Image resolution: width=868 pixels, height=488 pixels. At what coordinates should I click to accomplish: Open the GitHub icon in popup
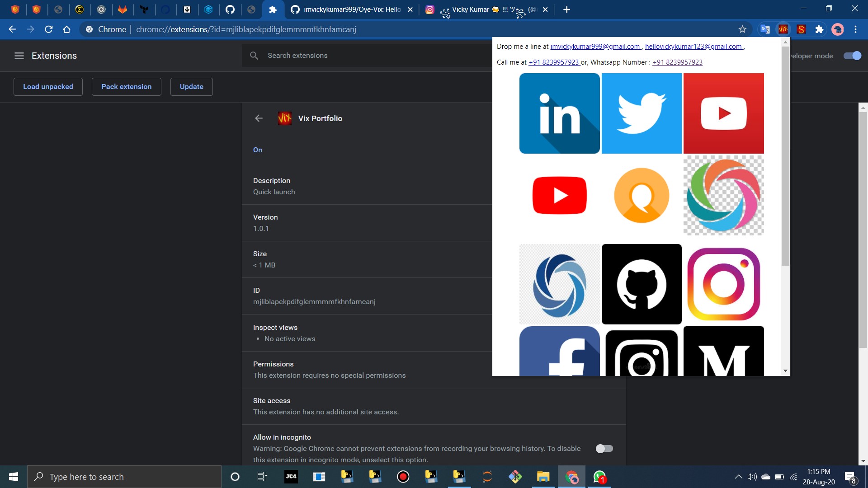641,284
